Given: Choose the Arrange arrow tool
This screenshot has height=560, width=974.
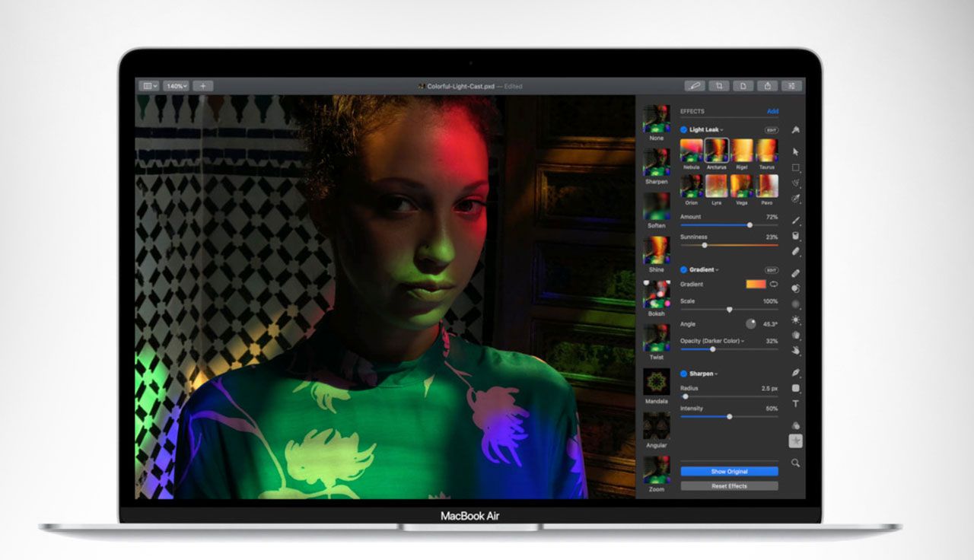Looking at the screenshot, I should coord(796,151).
